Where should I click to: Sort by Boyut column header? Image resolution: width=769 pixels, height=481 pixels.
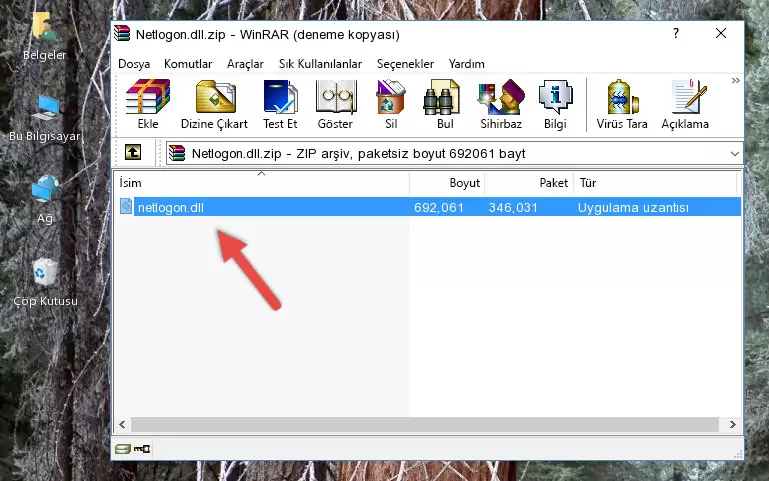click(x=447, y=183)
